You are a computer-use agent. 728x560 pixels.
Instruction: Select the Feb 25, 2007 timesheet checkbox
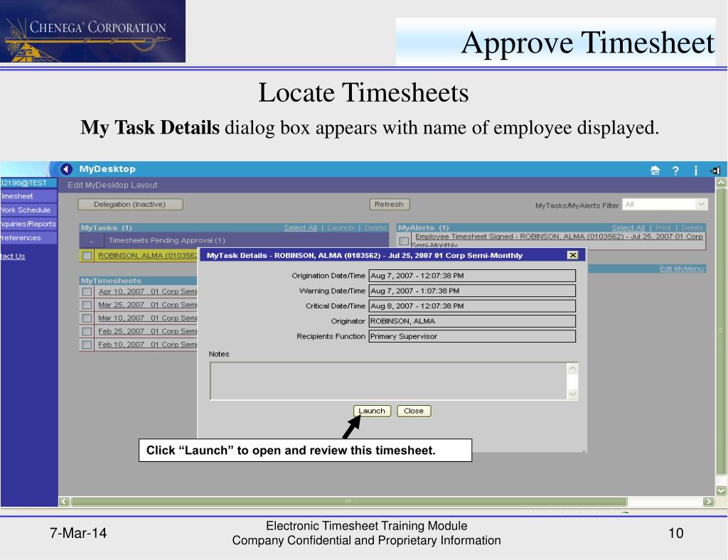tap(87, 331)
